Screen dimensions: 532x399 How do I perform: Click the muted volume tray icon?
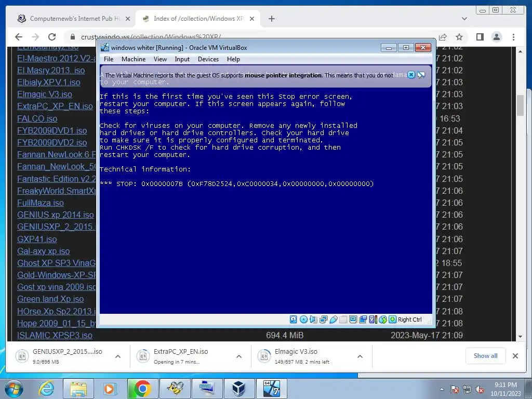click(480, 390)
